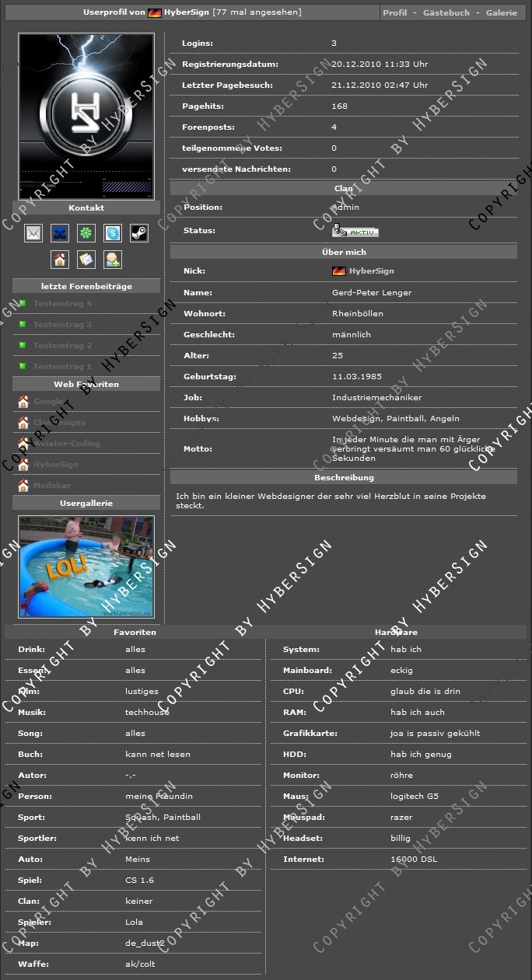Image resolution: width=532 pixels, height=980 pixels.
Task: Open the Modsbar web favorite link
Action: [52, 486]
